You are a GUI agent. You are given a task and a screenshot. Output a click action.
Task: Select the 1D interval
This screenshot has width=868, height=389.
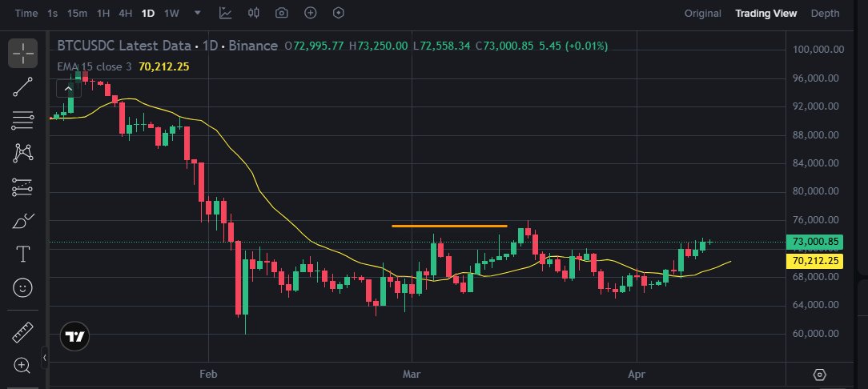click(148, 14)
